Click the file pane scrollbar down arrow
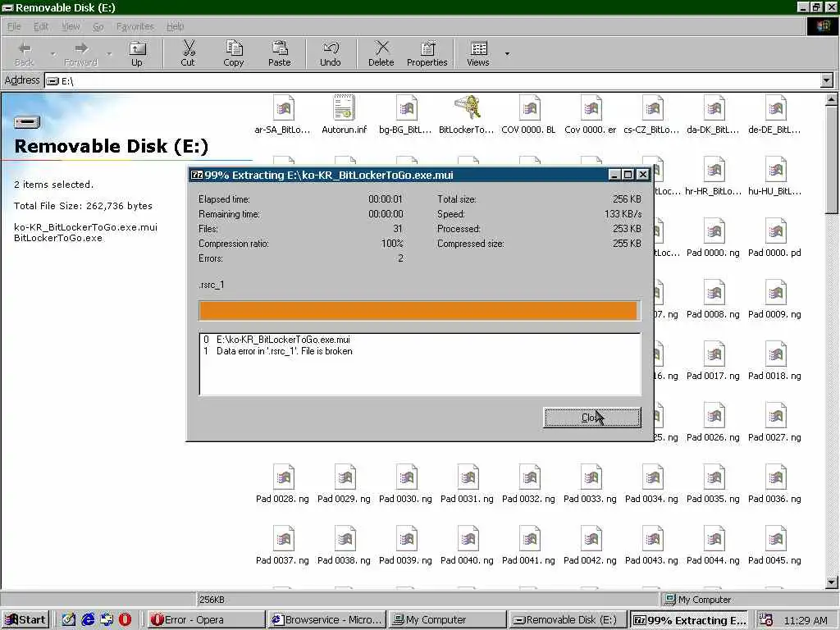840x630 pixels. (x=832, y=582)
